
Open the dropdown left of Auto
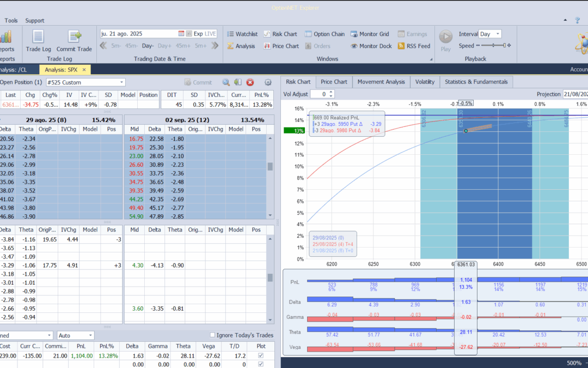coord(49,335)
